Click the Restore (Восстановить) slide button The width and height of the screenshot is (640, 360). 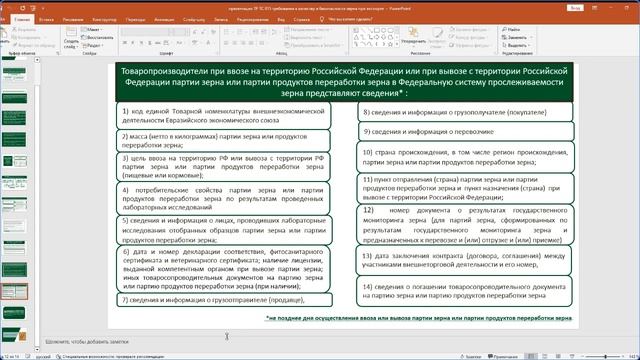[97, 38]
